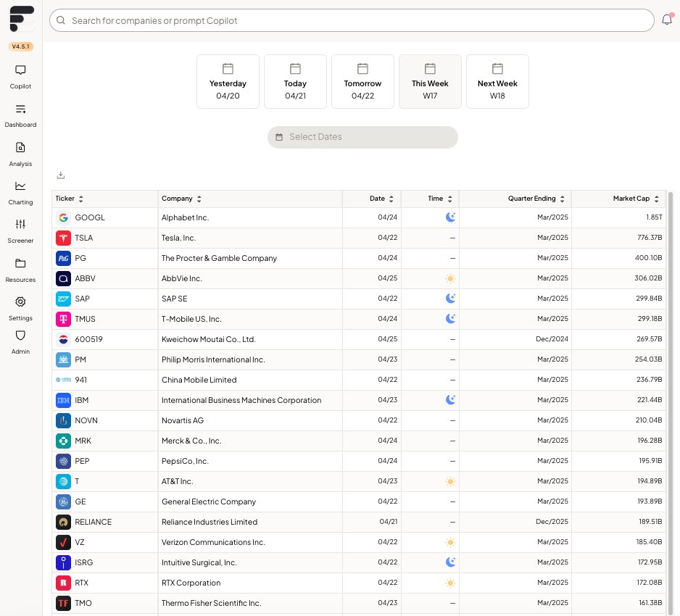Screen dimensions: 680x616
Task: Select the Tomorrow 04/22 tab
Action: (362, 81)
